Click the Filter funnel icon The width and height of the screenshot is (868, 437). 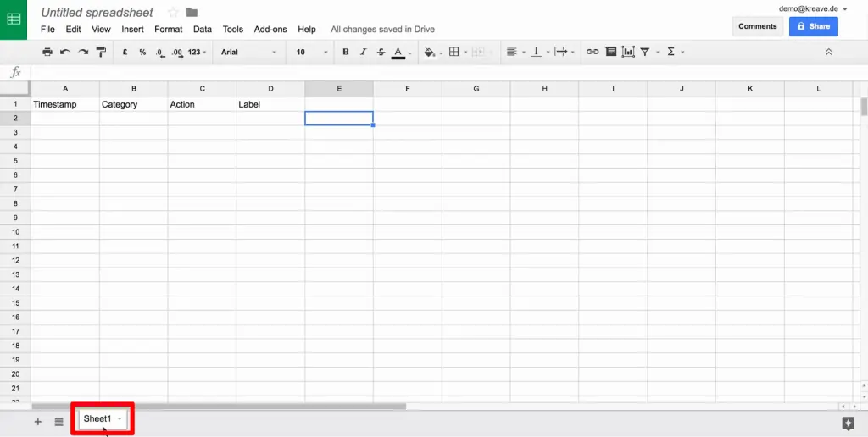coord(645,52)
